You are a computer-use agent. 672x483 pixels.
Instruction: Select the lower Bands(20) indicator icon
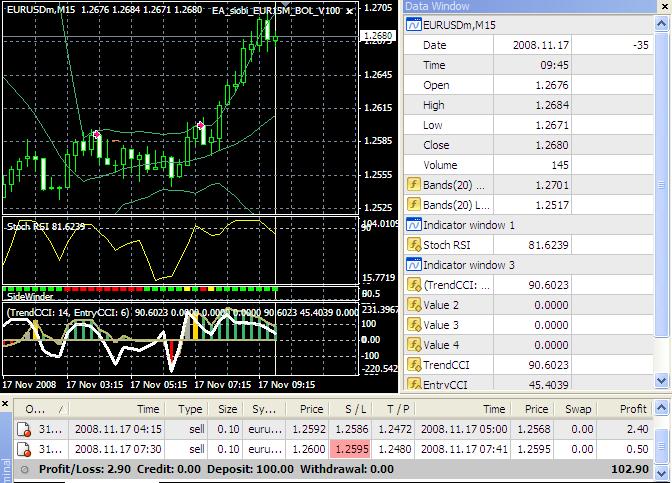[x=414, y=205]
